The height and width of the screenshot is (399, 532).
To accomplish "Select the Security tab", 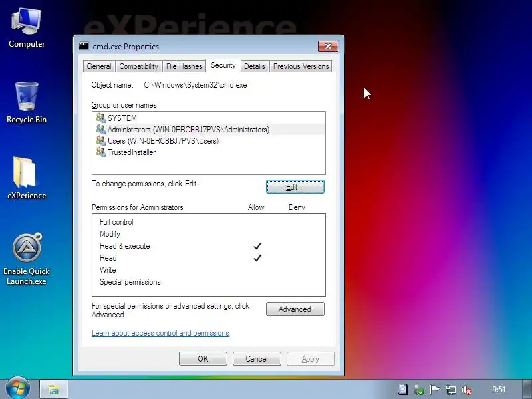I will coord(223,65).
